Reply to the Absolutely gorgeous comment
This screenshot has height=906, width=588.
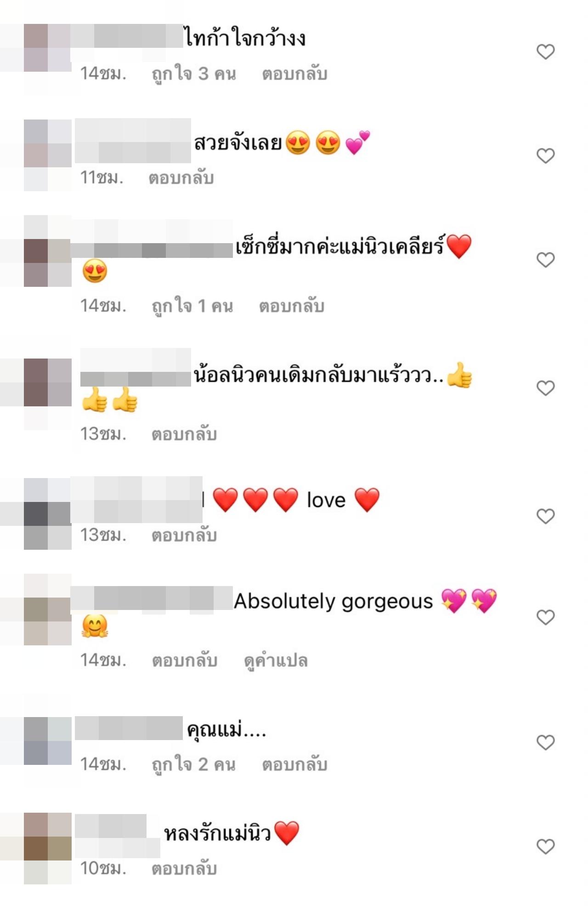[x=185, y=661]
